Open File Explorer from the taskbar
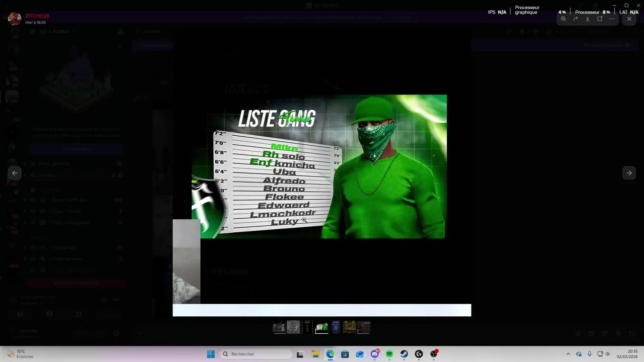 pos(315,354)
